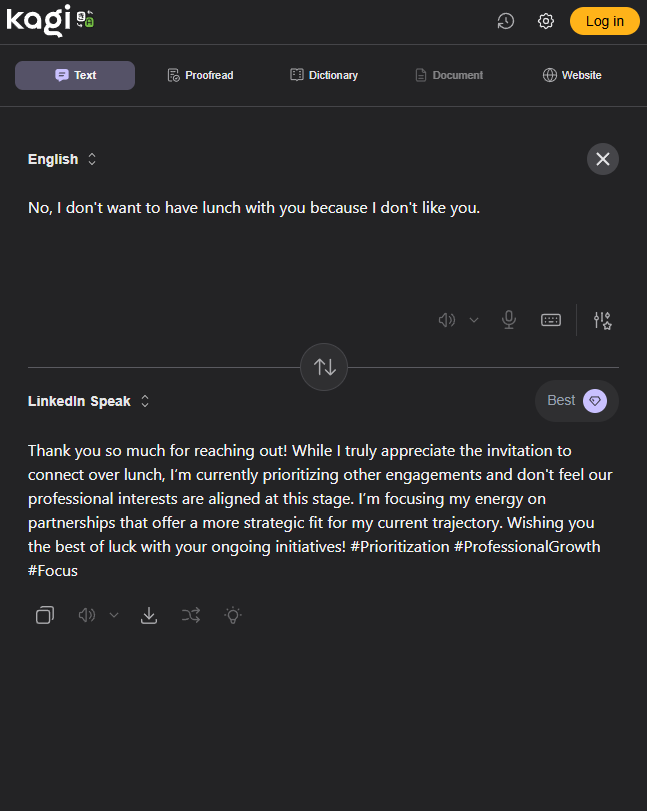Clear the source text with X
The width and height of the screenshot is (647, 811).
[x=602, y=159]
